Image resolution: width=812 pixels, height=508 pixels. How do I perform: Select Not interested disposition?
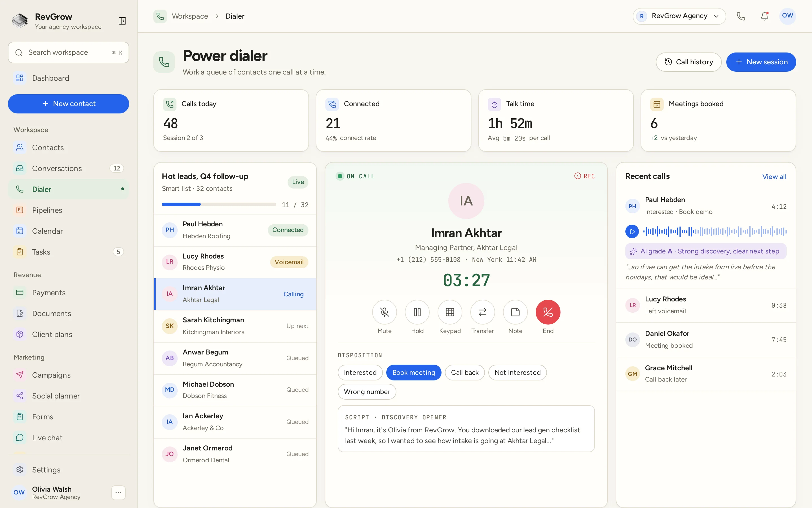(517, 372)
